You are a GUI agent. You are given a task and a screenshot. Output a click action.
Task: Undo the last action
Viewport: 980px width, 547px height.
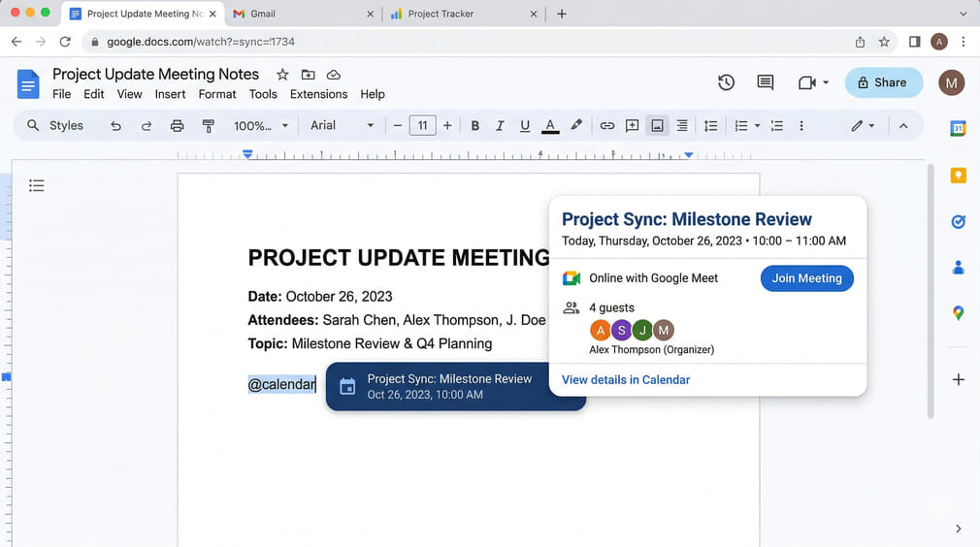[x=115, y=126]
